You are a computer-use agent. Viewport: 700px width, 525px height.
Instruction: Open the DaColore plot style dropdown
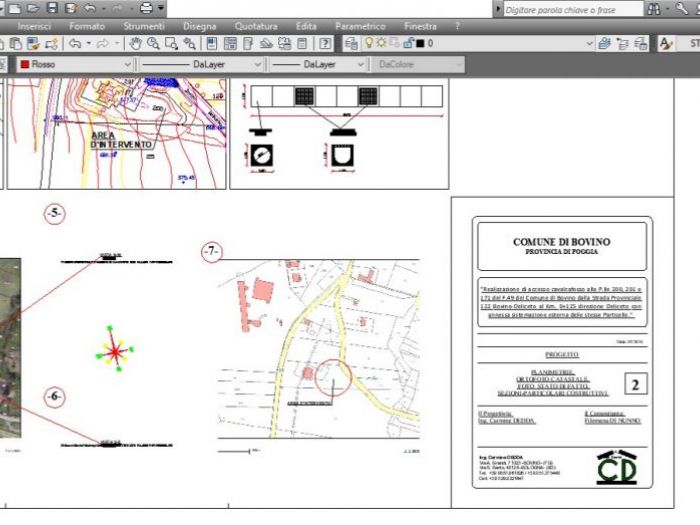[x=458, y=64]
